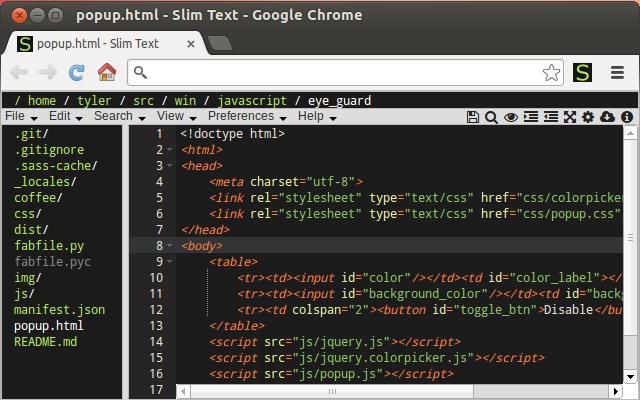This screenshot has width=640, height=400.
Task: Click the "js/popup.js" string on line 16
Action: 338,374
